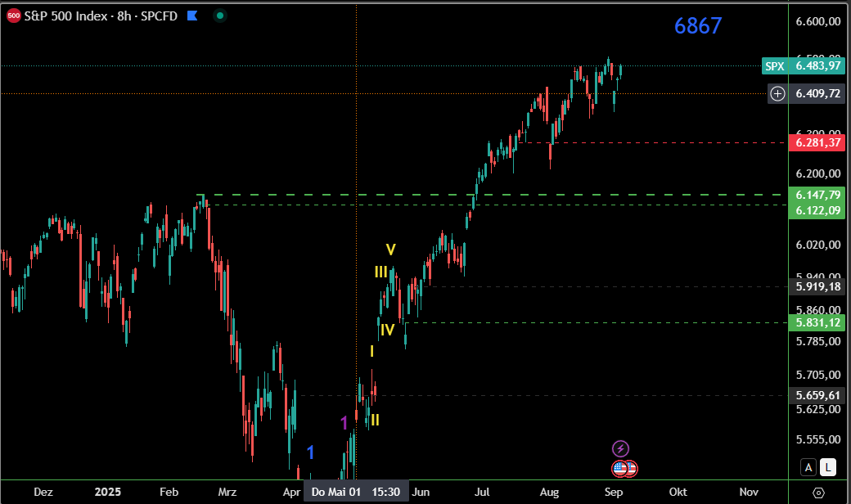Click the SPX 6.483,97 price label

pos(802,66)
